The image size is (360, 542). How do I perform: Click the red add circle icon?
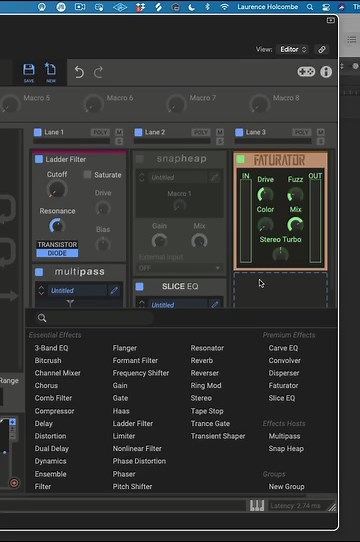(x=14, y=483)
